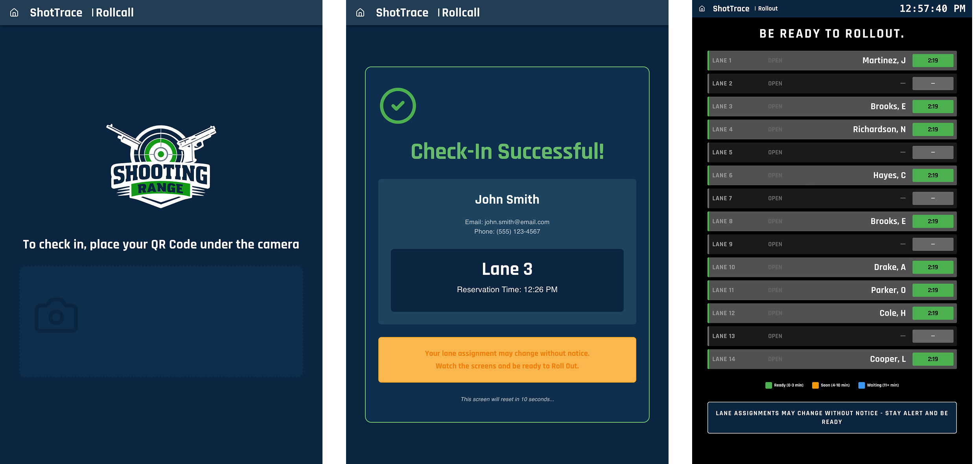Click the orange lane assignment warning banner

pos(507,360)
